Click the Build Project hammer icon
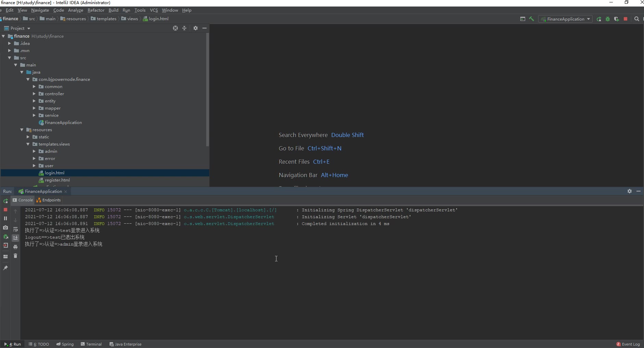 point(531,19)
